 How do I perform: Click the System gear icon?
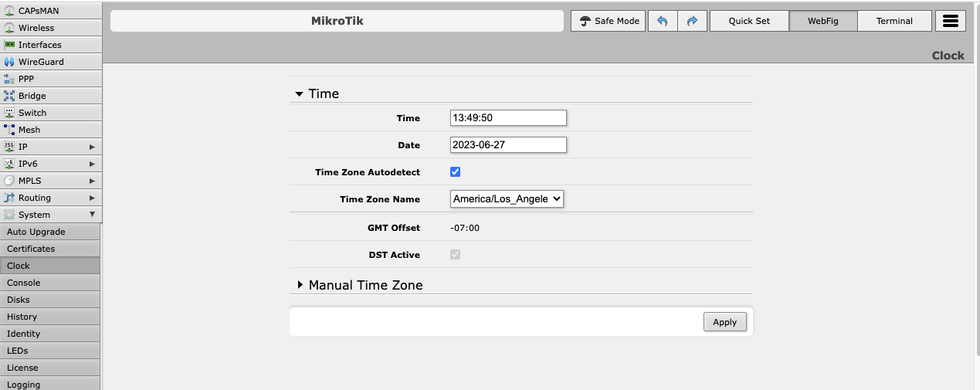point(9,215)
